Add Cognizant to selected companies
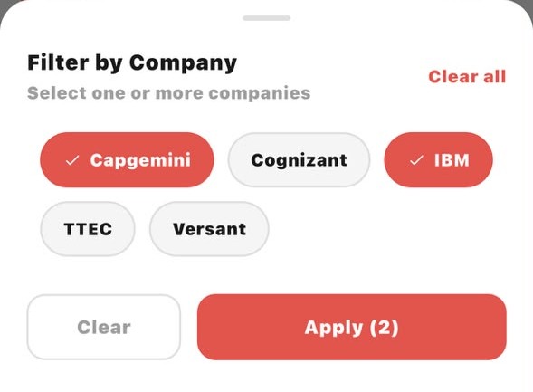Viewport: 533px width, 392px height. [299, 160]
